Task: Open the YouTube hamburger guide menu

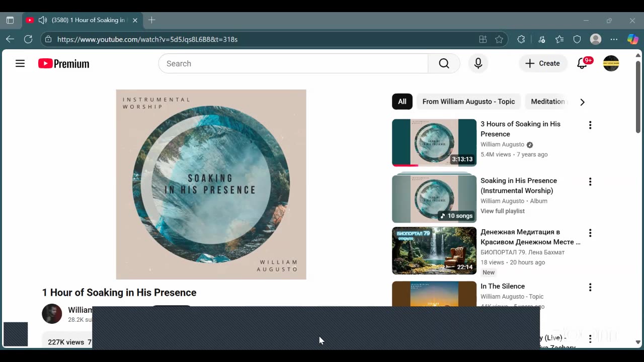Action: (x=20, y=63)
